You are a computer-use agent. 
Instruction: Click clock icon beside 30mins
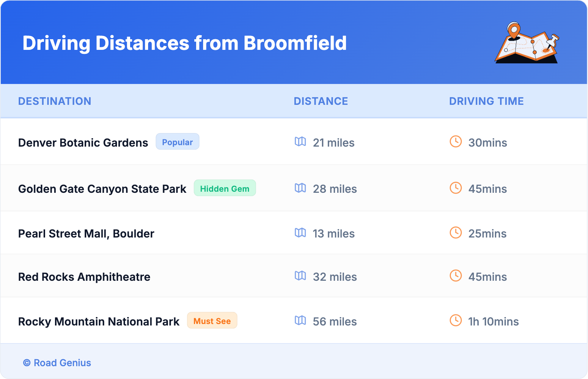(x=456, y=141)
